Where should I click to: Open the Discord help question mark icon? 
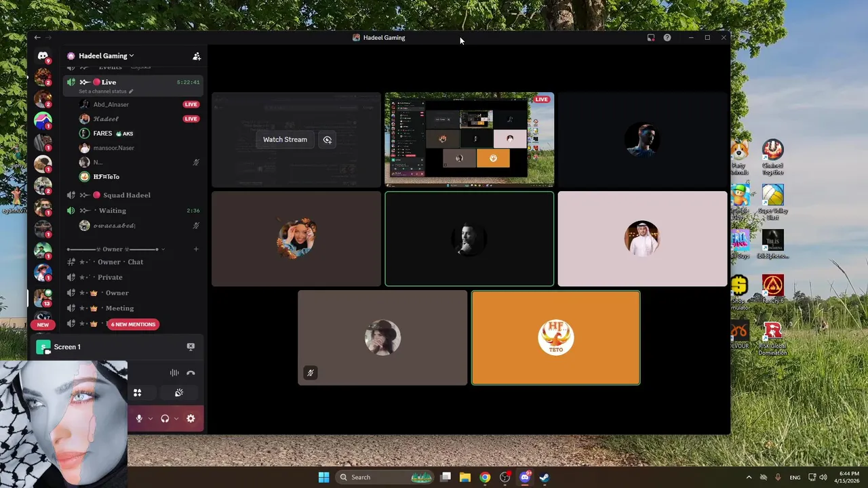coord(667,38)
